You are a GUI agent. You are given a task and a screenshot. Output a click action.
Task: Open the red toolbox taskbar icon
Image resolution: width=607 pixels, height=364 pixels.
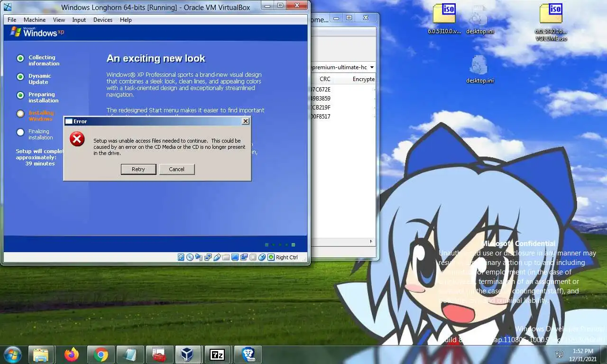[159, 355]
